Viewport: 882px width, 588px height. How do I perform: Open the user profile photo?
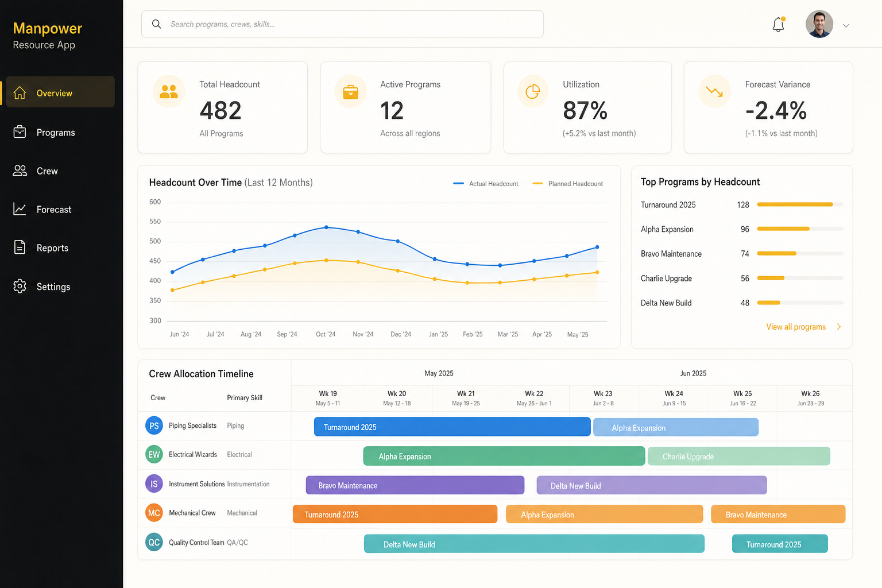click(x=819, y=24)
